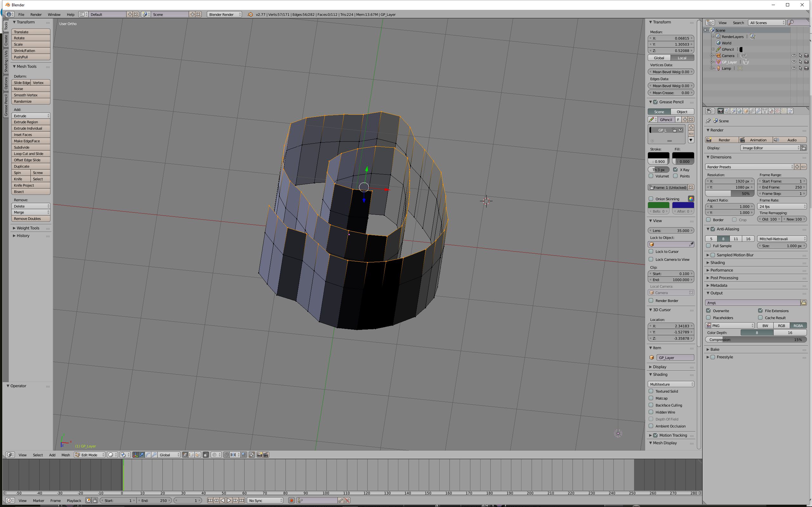Open the Window menu

(x=54, y=15)
